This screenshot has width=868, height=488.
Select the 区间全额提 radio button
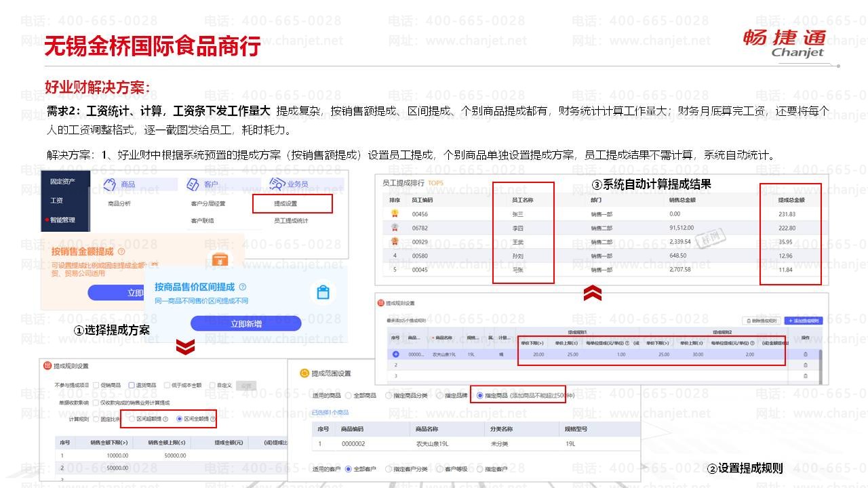179,419
